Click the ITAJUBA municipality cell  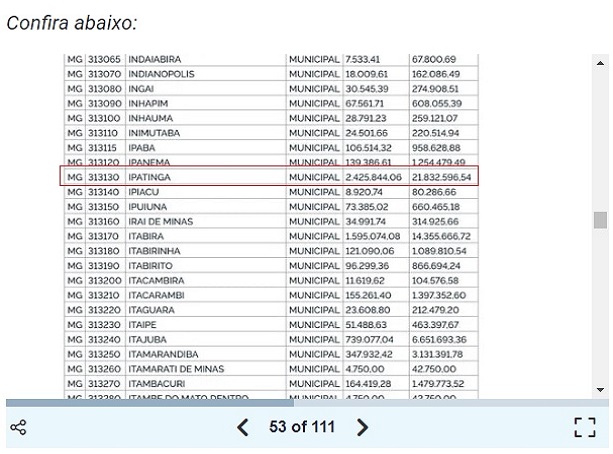pos(148,339)
